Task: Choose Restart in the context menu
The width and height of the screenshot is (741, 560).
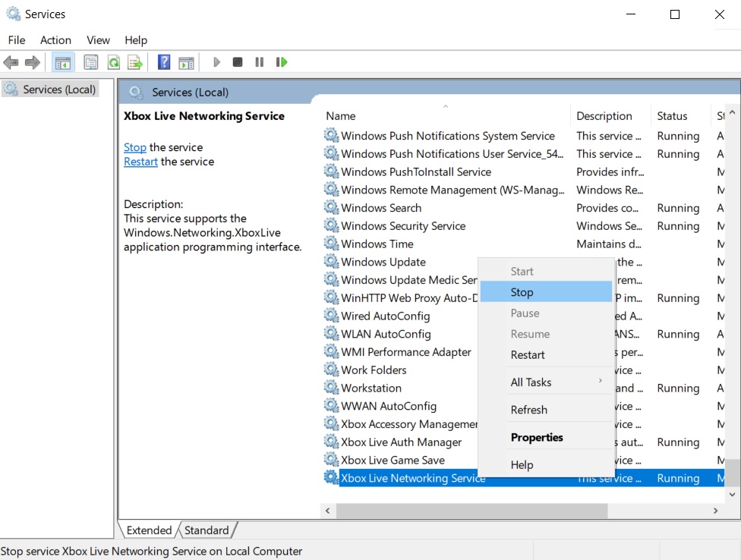Action: (x=547, y=354)
